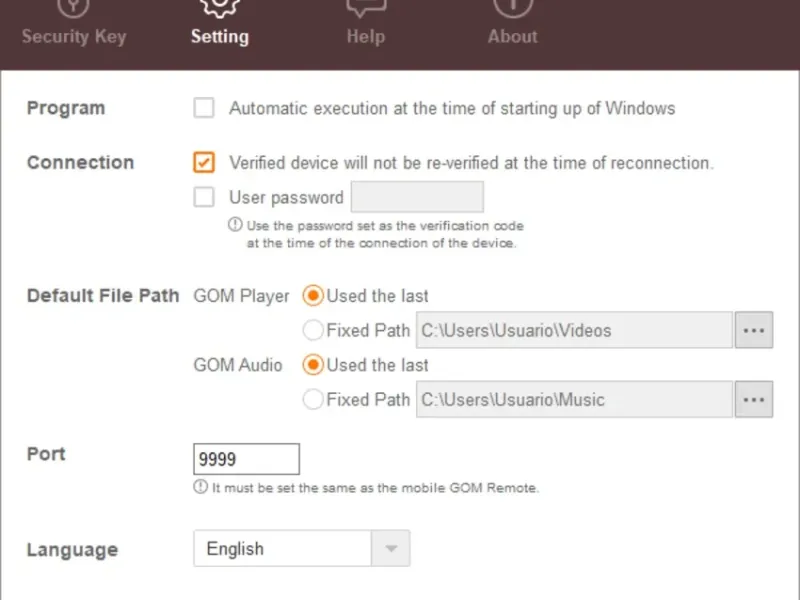
Task: Expand the Language dropdown arrow
Action: (390, 549)
